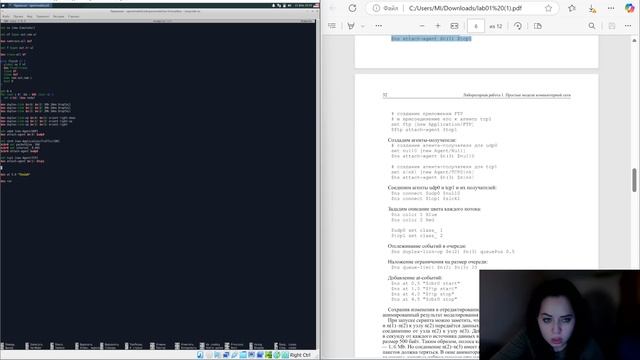The width and height of the screenshot is (640, 360).
Task: Click the PDF vertical scrollbar thumb
Action: coord(634,180)
